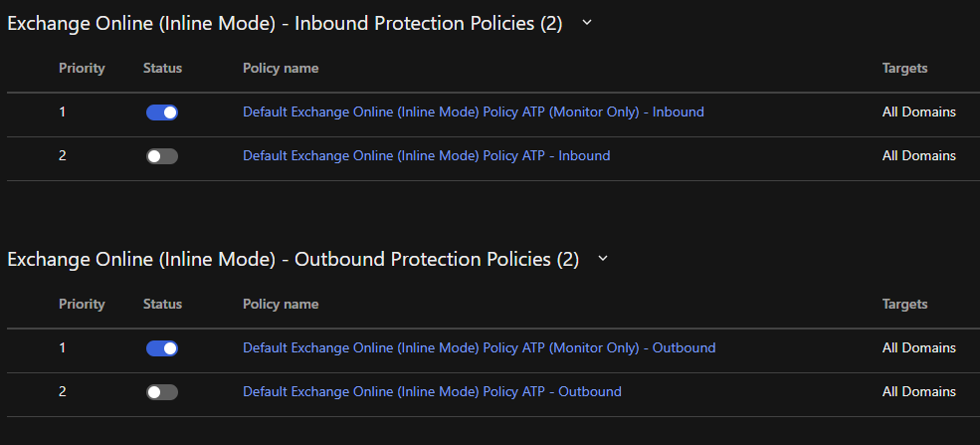Click the Priority header in Outbound table
980x445 pixels.
pyautogui.click(x=82, y=305)
